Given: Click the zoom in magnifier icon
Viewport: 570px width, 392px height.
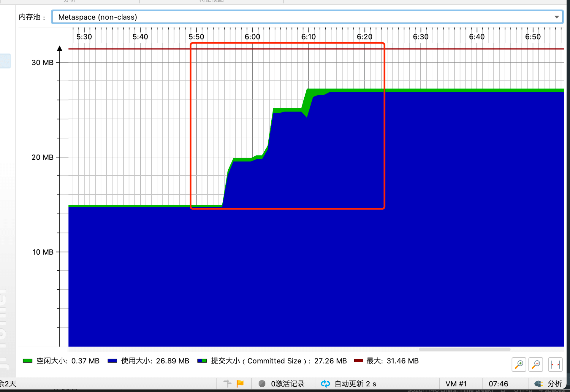Looking at the screenshot, I should (519, 364).
